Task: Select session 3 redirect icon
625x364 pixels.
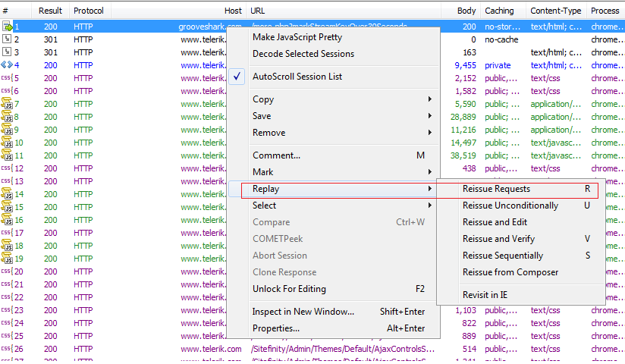Action: [7, 52]
